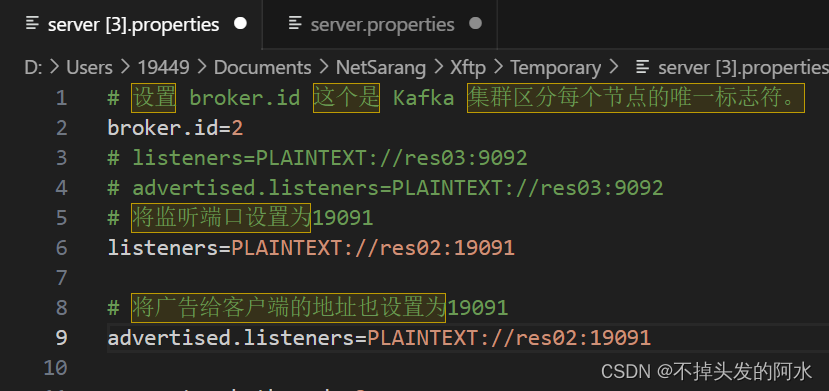The width and height of the screenshot is (829, 391).
Task: Close server.properties tab via unsaved dot
Action: 476,24
